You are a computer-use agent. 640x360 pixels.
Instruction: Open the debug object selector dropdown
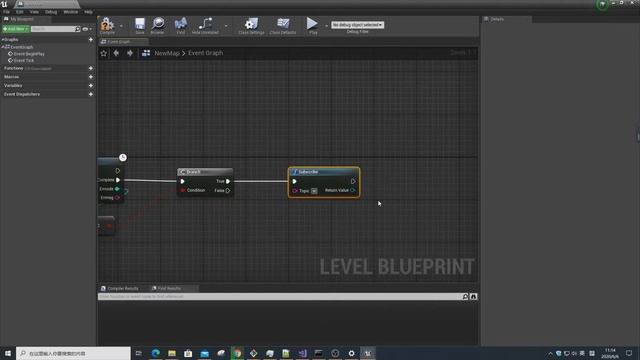(357, 25)
